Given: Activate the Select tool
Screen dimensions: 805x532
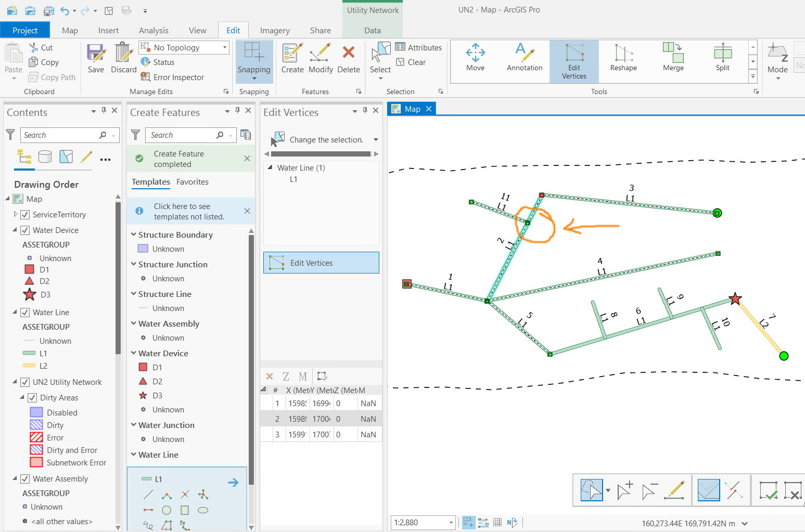Looking at the screenshot, I should pyautogui.click(x=380, y=58).
